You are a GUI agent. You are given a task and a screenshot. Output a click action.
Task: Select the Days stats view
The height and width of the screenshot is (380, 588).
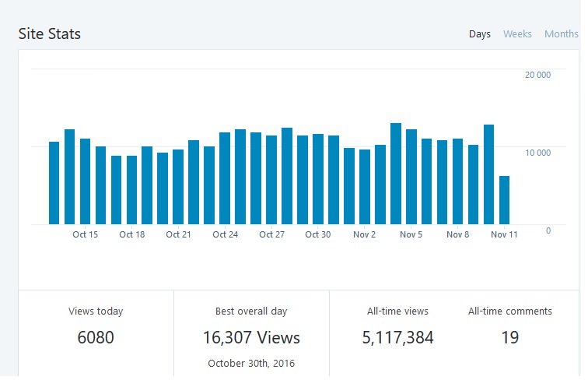click(x=480, y=34)
